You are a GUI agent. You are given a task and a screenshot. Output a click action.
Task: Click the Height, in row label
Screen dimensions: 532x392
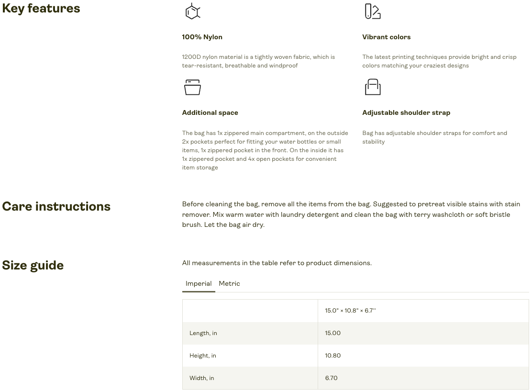point(203,356)
